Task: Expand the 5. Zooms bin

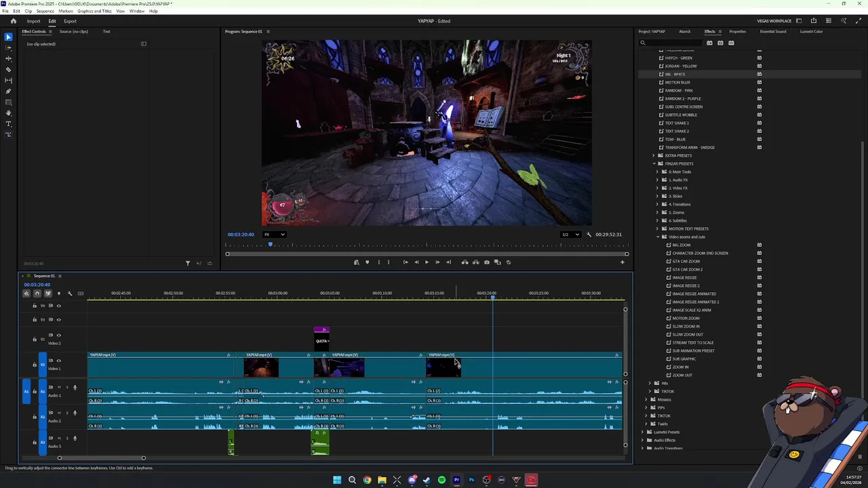Action: pyautogui.click(x=658, y=212)
